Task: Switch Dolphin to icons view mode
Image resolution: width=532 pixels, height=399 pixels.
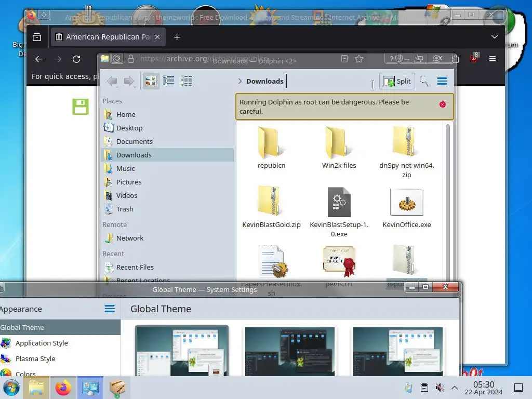Action: click(x=151, y=81)
